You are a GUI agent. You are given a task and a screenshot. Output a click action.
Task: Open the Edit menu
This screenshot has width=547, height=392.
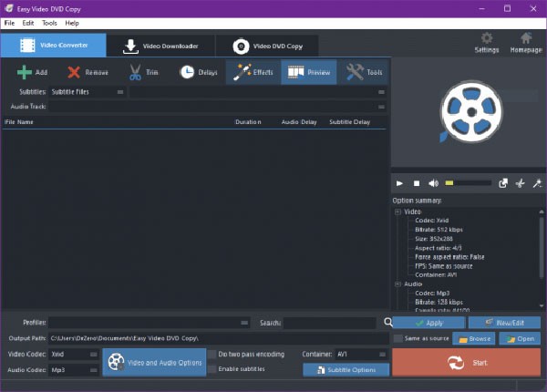coord(28,23)
